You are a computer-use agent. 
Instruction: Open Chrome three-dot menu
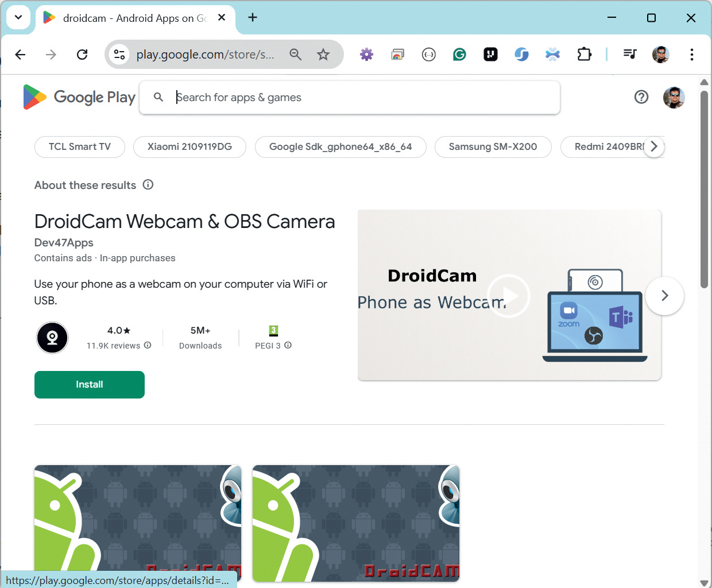[692, 55]
